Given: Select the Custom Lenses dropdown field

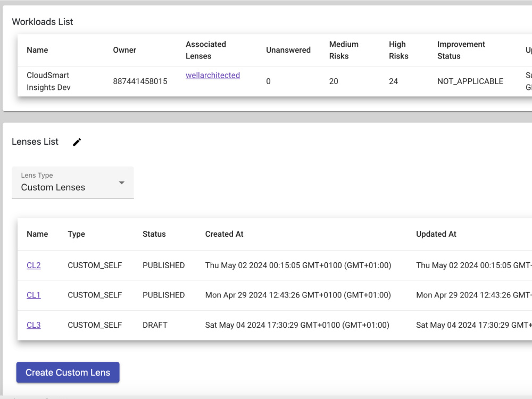Looking at the screenshot, I should (64, 187).
